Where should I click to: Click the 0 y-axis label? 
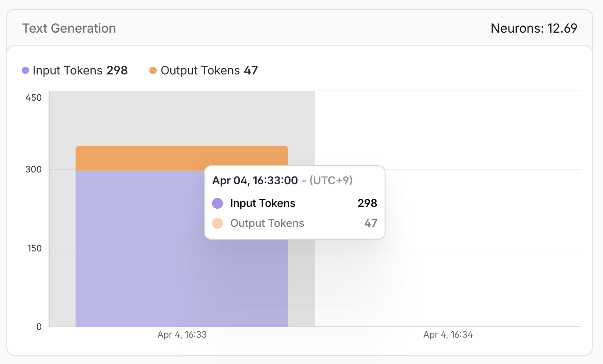pos(39,327)
